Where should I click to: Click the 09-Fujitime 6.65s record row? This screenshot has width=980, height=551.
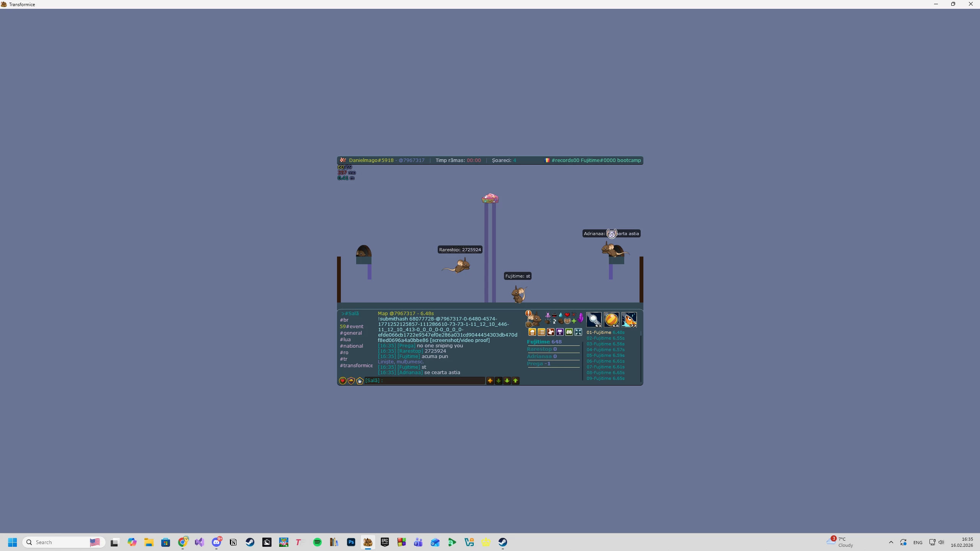pyautogui.click(x=605, y=379)
